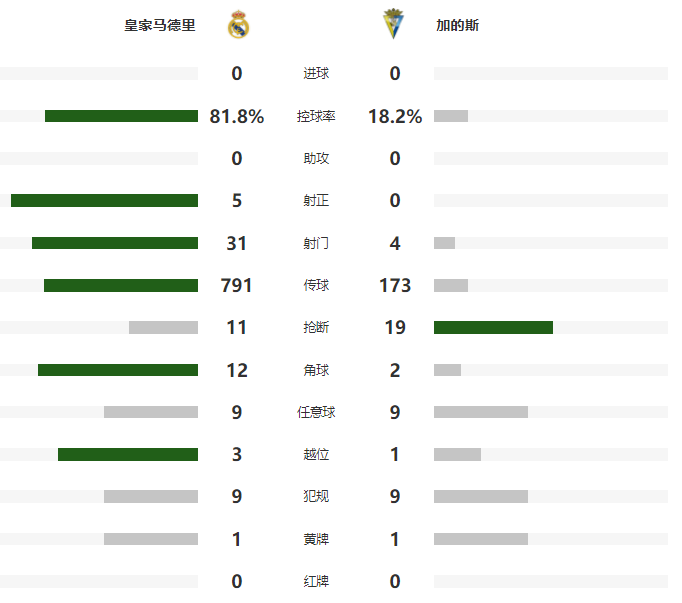Click the 犯规 stat label
682x603 pixels.
[x=316, y=496]
